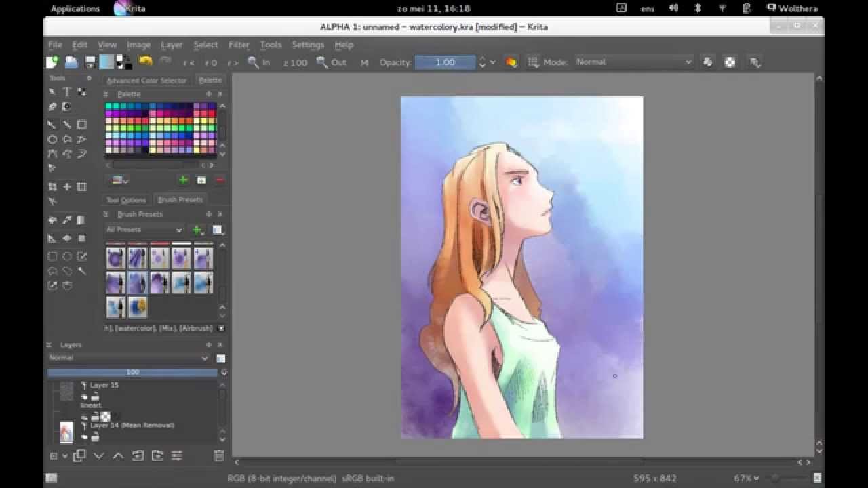Toggle visibility of Layer 15
The height and width of the screenshot is (488, 868).
(85, 396)
